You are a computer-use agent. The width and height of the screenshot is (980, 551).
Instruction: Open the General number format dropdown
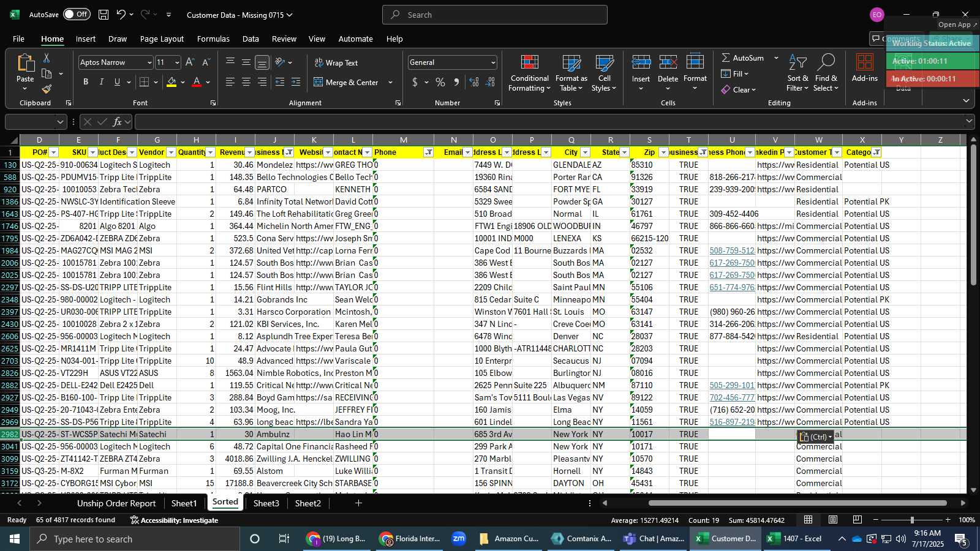tap(492, 62)
